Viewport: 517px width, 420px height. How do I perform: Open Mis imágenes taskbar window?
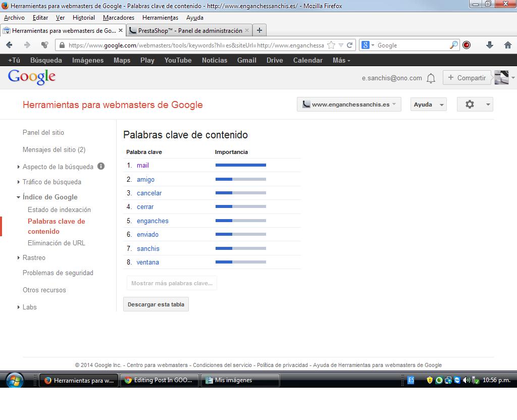pos(240,380)
